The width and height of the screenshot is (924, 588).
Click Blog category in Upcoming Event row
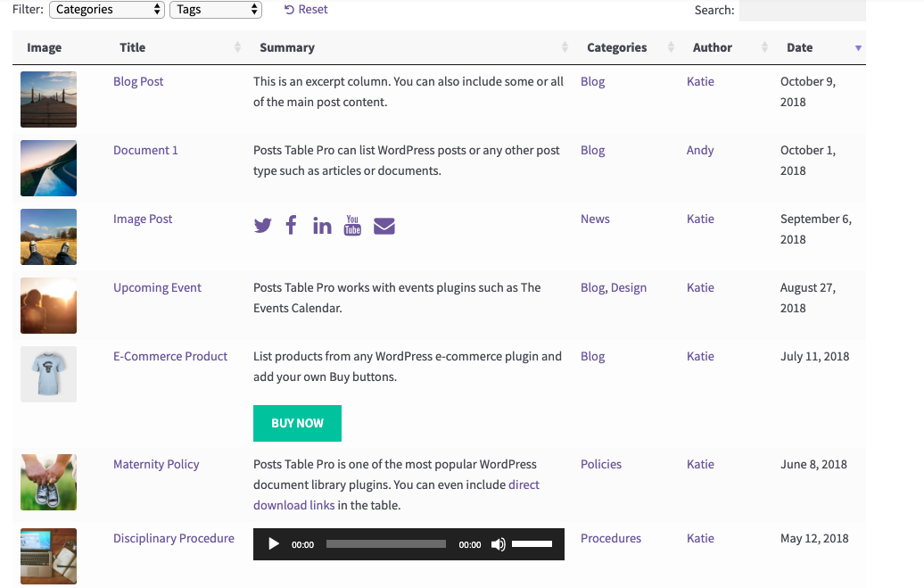click(x=593, y=287)
